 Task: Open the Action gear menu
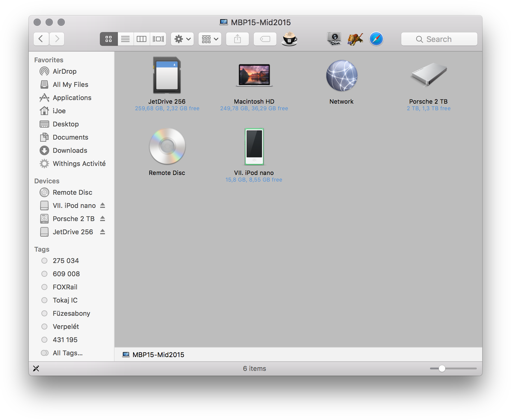click(x=182, y=39)
